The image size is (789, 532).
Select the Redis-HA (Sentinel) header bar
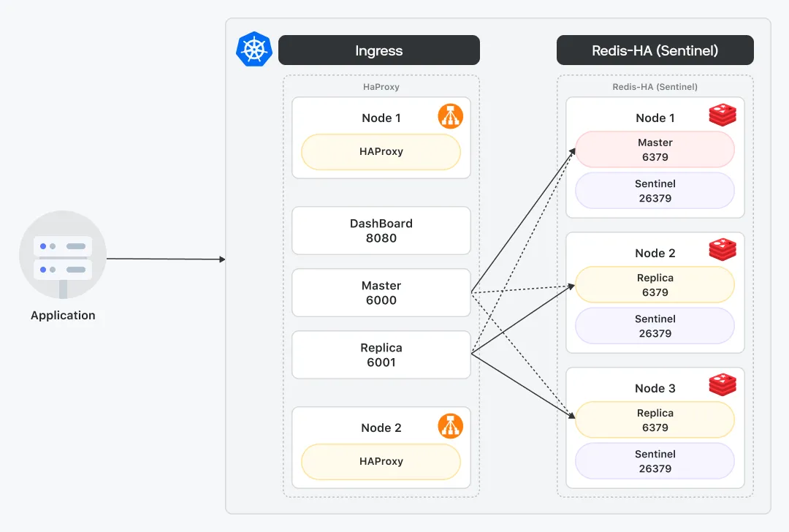click(655, 50)
